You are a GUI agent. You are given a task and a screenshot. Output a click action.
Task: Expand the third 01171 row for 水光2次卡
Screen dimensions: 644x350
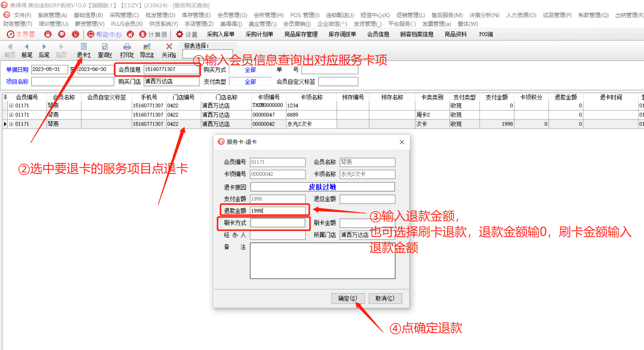click(11, 124)
